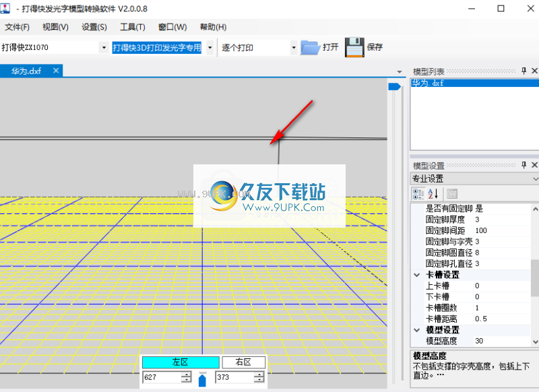Click the 卡槽距离 value 0.5
This screenshot has width=539, height=392.
pyautogui.click(x=502, y=319)
